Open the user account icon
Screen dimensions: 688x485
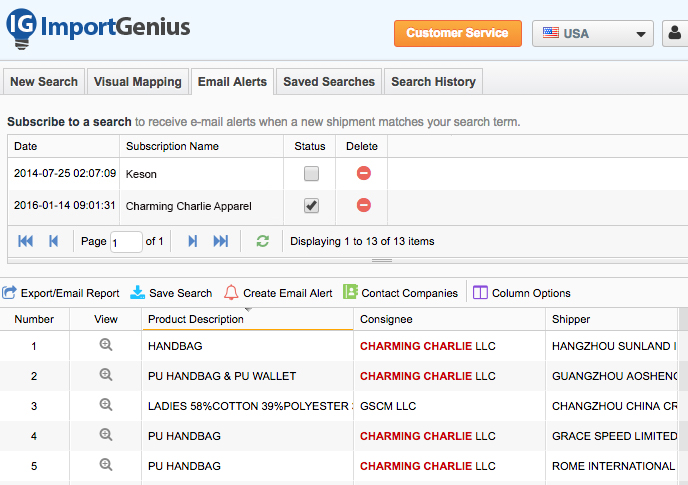pyautogui.click(x=675, y=33)
